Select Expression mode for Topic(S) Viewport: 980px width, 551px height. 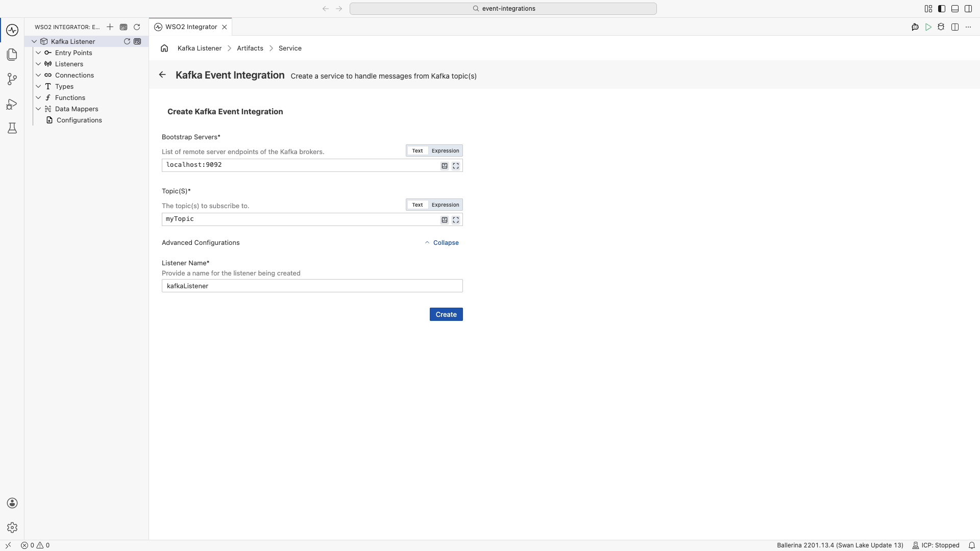445,205
